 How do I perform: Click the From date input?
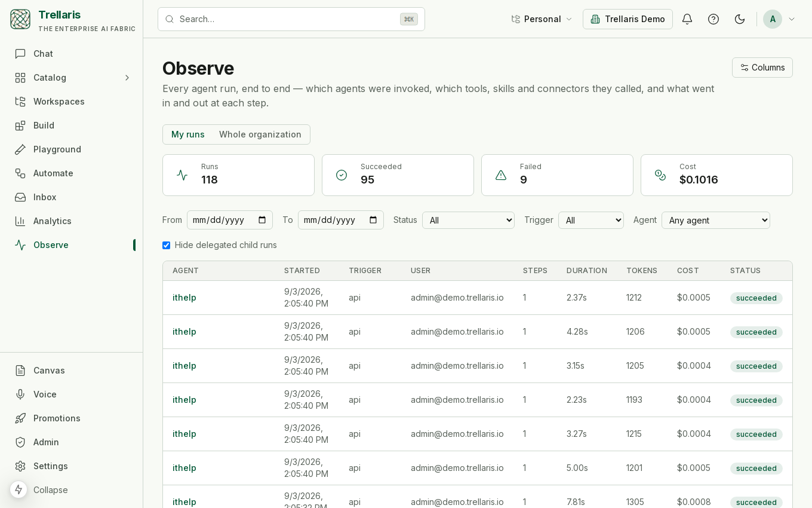(x=230, y=220)
